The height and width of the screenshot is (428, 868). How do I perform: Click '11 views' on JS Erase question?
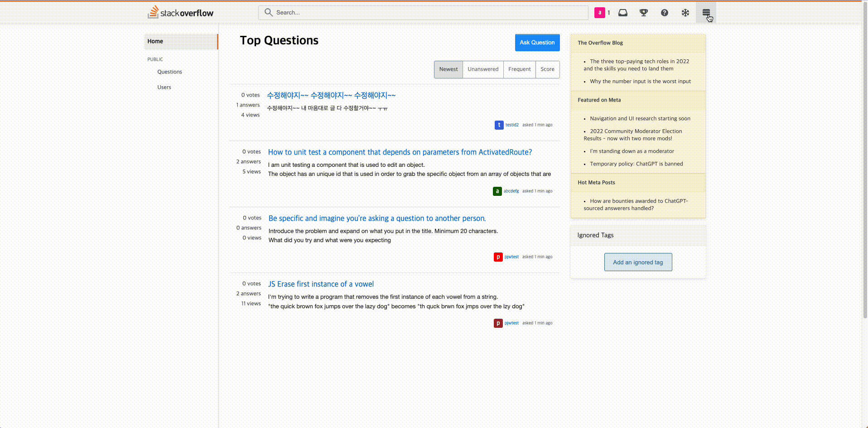click(251, 304)
